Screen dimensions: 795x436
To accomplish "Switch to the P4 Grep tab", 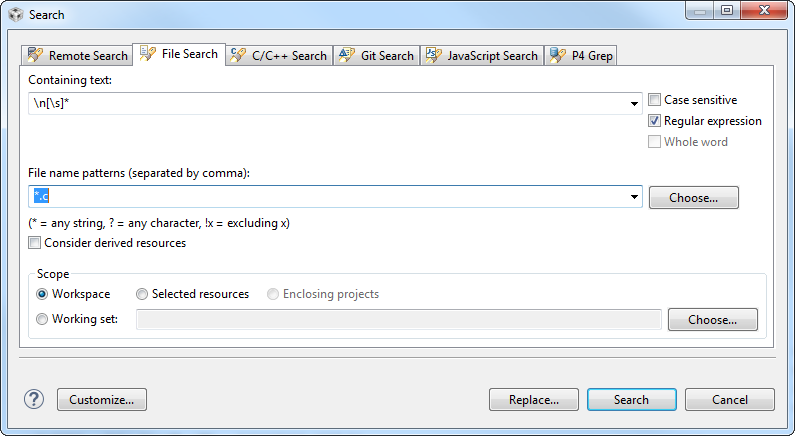I will pos(581,55).
